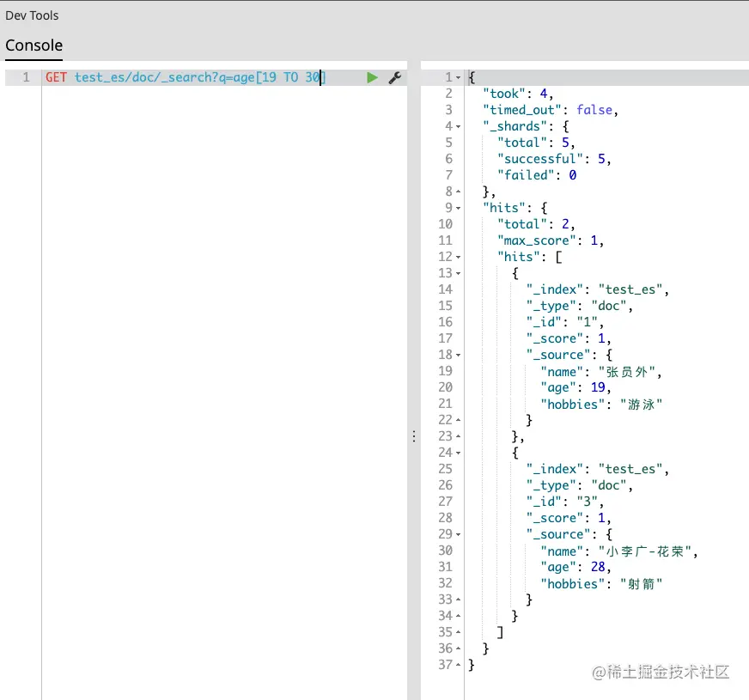Collapse the root object at line 1
The width and height of the screenshot is (749, 700).
(x=458, y=77)
